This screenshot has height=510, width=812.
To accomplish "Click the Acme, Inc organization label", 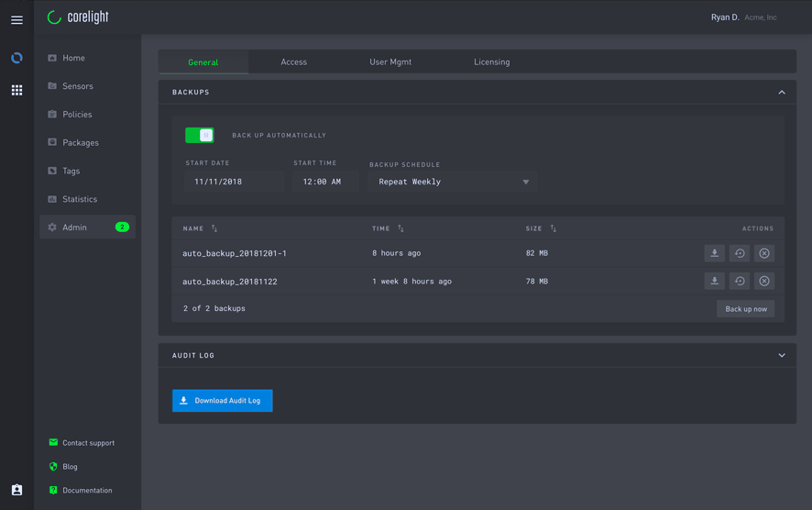I will tap(760, 17).
